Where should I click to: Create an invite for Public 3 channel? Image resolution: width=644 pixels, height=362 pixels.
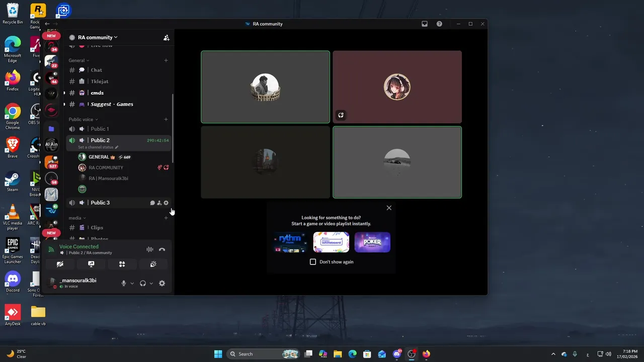tap(159, 203)
